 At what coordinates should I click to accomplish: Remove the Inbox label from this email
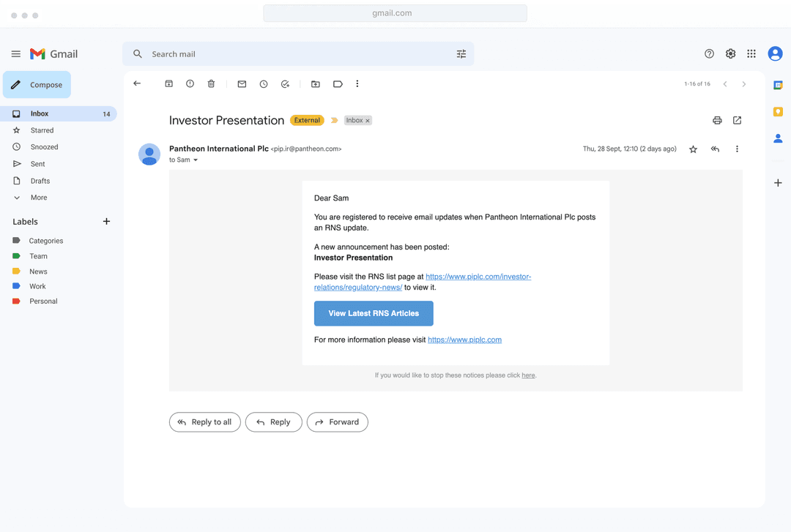(368, 121)
